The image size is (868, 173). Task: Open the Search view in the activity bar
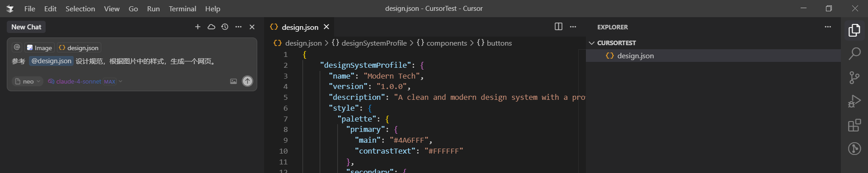tap(854, 54)
